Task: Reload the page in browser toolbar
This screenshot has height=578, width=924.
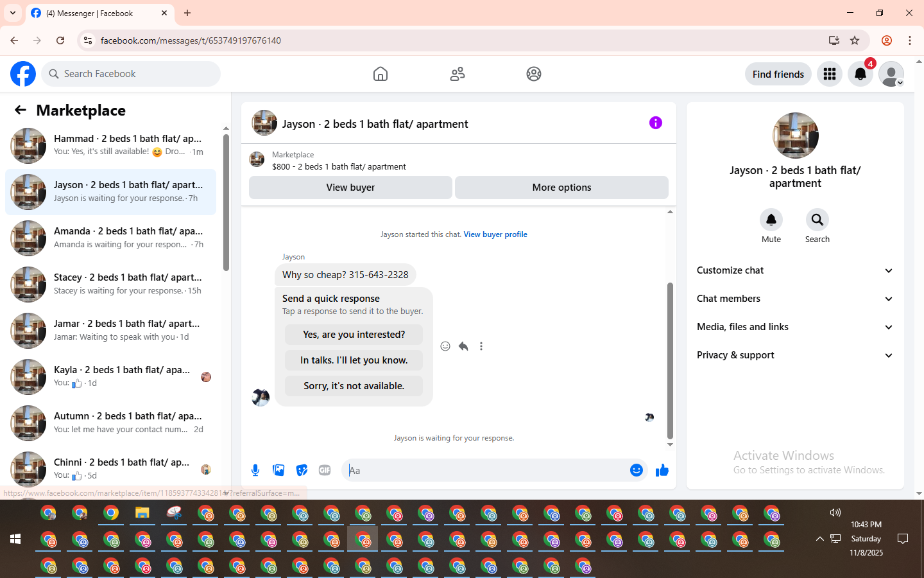Action: pyautogui.click(x=60, y=40)
